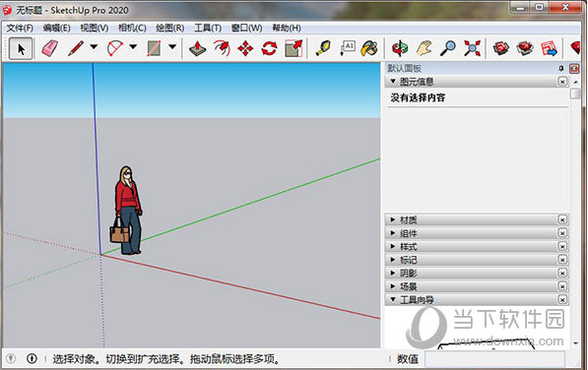Click the tray scroll down arrow
The image size is (588, 370).
pos(575,342)
